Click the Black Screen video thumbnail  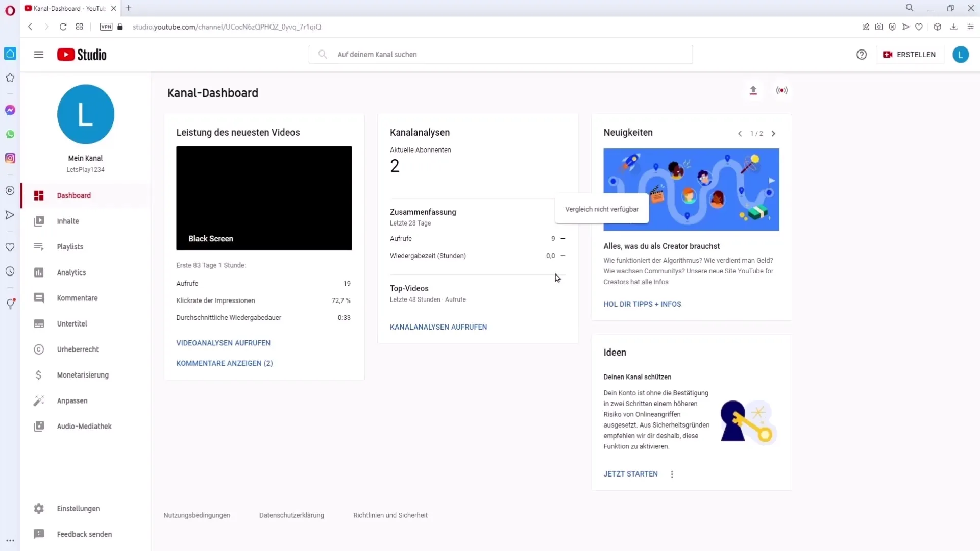tap(264, 198)
